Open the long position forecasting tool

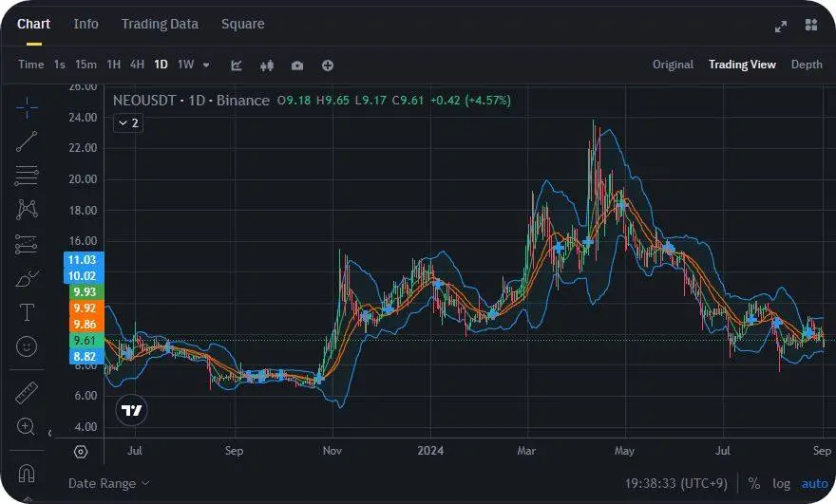coord(27,244)
